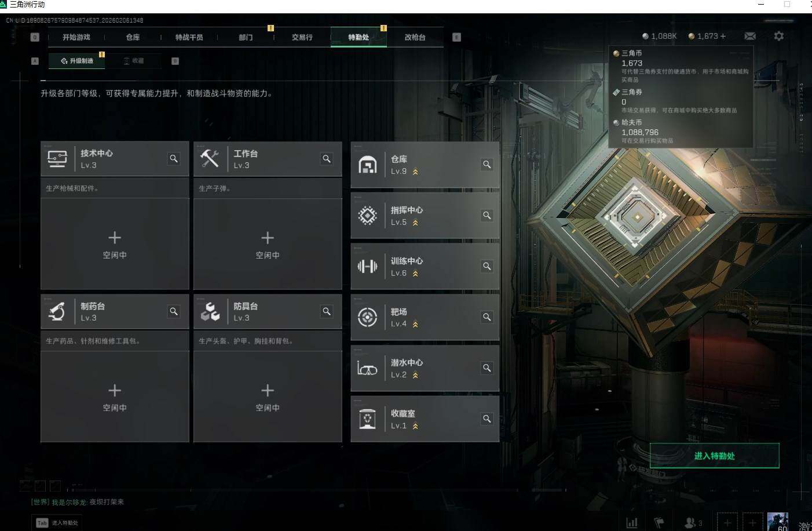Switch to the 改枪台 tab
Viewport: 812px width, 531px height.
point(415,37)
